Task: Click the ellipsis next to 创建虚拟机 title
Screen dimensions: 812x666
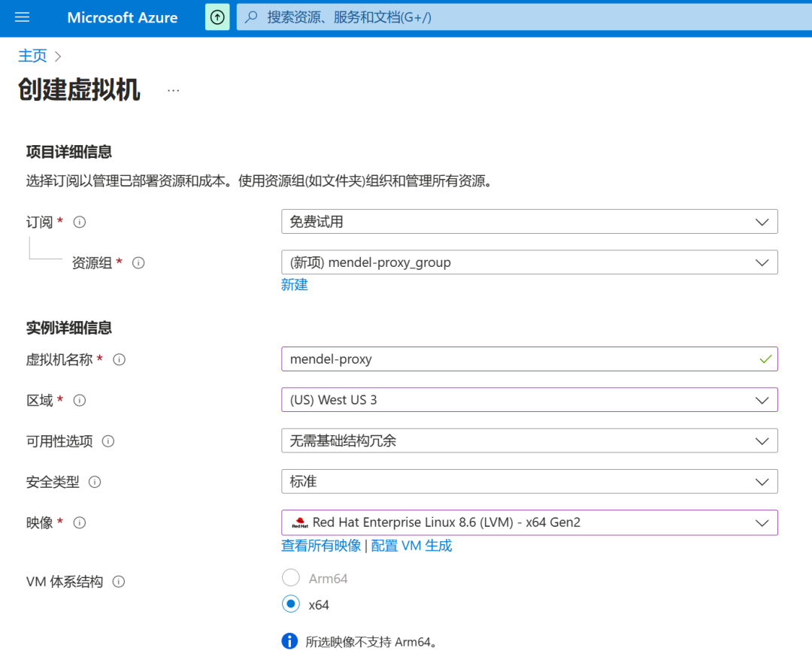Action: [x=174, y=91]
